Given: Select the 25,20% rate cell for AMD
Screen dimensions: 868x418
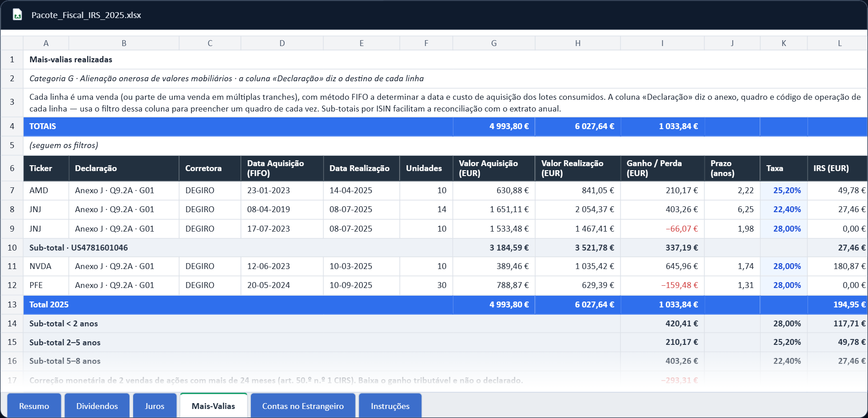Looking at the screenshot, I should (x=784, y=190).
